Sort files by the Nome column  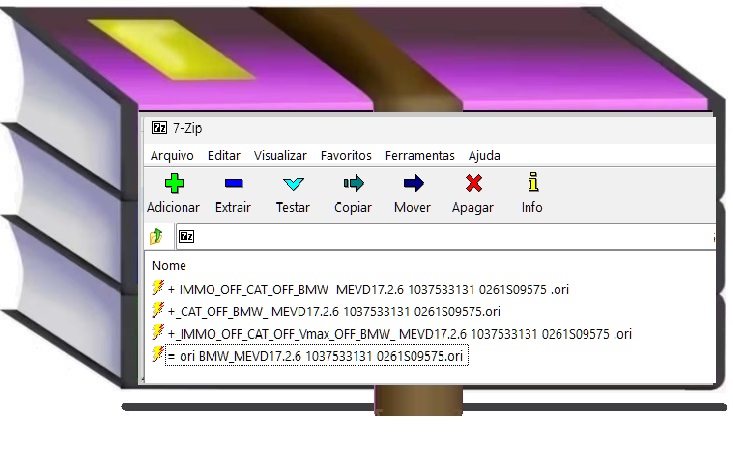click(x=169, y=266)
